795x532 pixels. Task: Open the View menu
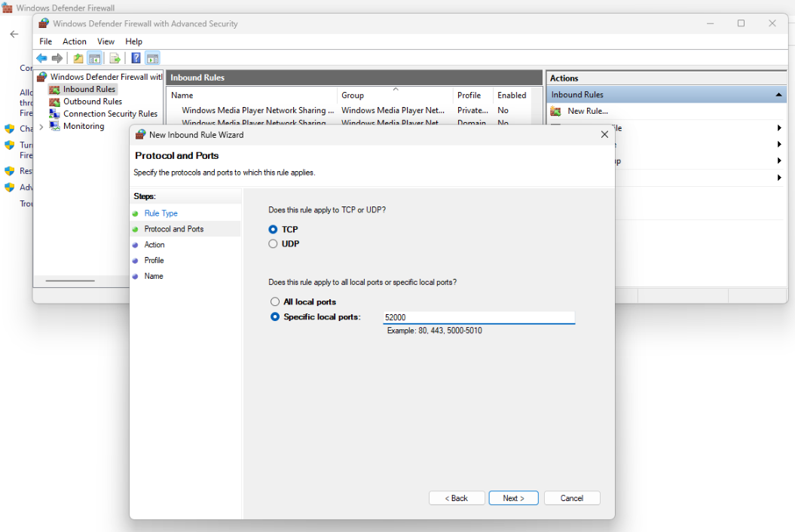click(x=105, y=41)
